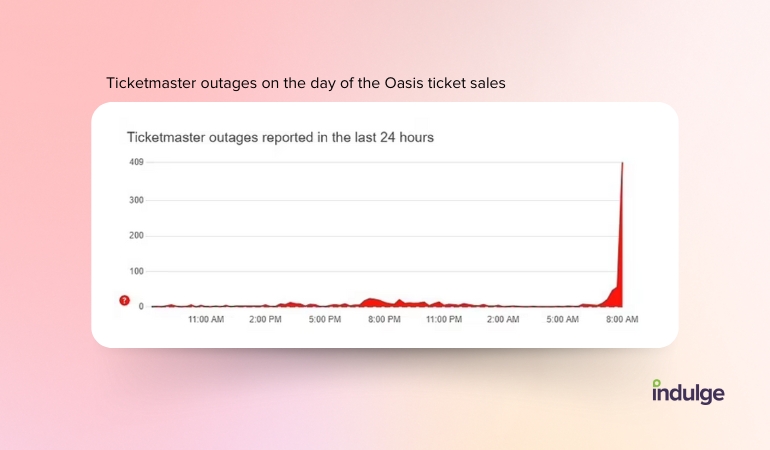Click the 2:00 AM time axis label
770x450 pixels.
(x=503, y=319)
